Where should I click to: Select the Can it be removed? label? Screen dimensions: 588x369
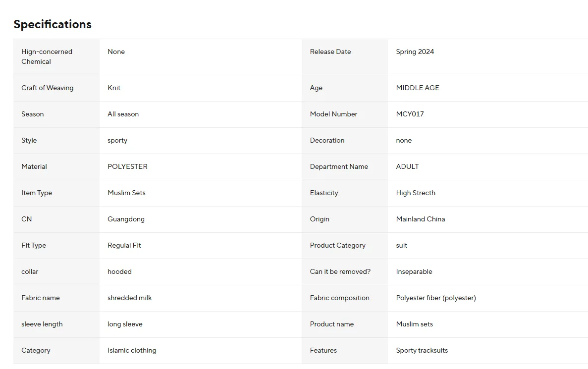[340, 271]
